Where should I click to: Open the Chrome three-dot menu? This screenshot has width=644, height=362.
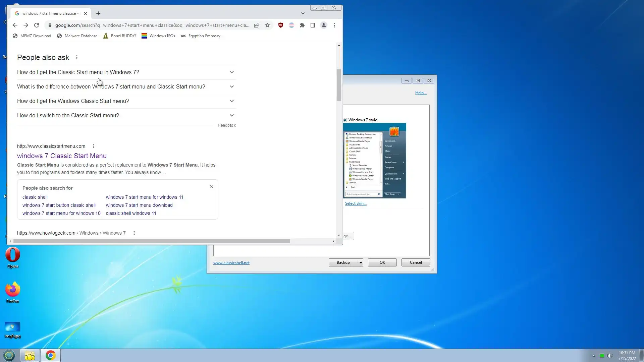pos(334,25)
